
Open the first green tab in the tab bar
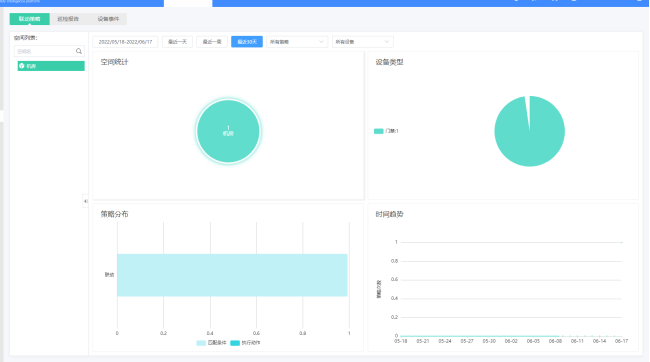click(29, 19)
